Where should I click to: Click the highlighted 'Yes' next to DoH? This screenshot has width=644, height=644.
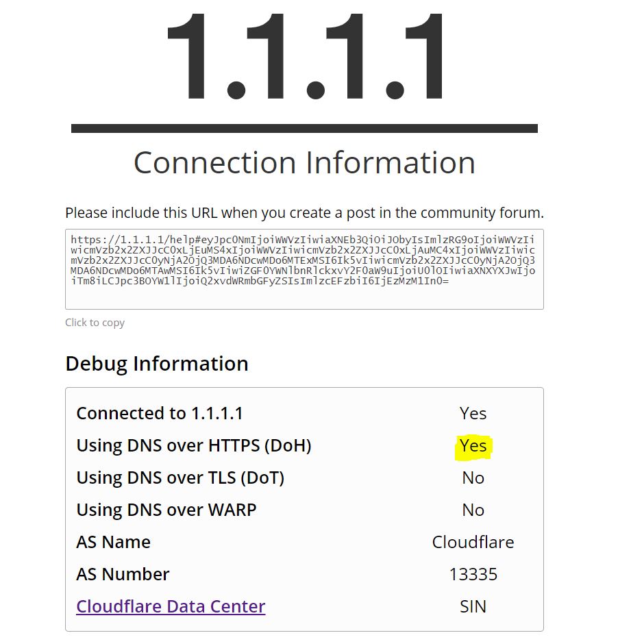pos(473,445)
